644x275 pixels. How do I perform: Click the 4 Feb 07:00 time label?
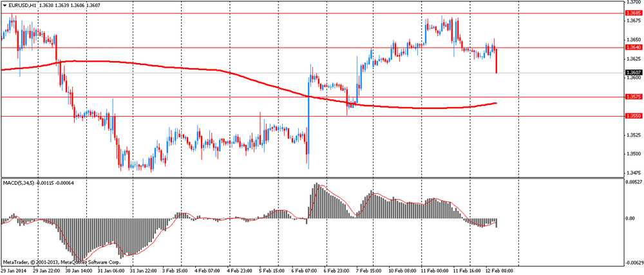207,271
